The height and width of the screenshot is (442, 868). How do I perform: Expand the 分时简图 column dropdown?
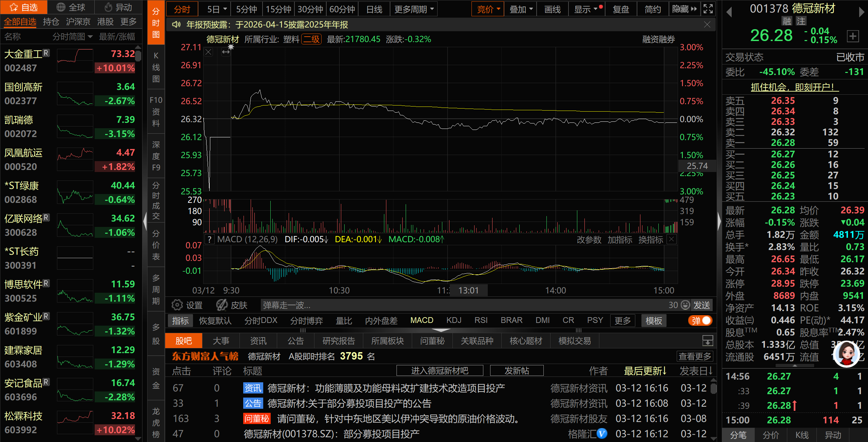click(90, 37)
